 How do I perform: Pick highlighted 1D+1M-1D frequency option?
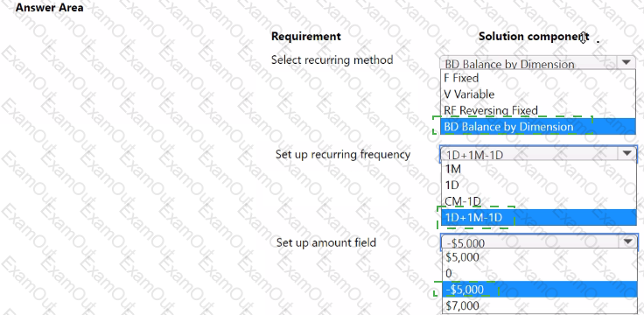[538, 217]
